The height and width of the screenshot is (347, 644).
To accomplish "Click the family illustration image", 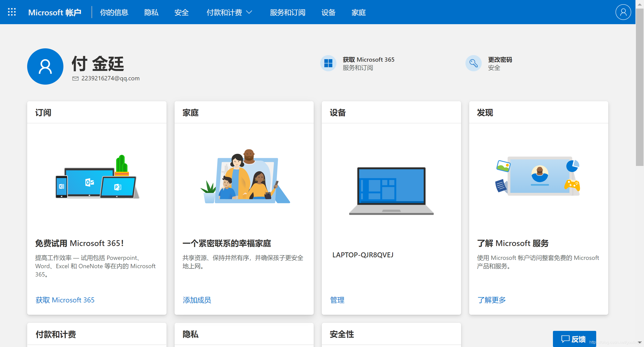I will click(x=245, y=176).
